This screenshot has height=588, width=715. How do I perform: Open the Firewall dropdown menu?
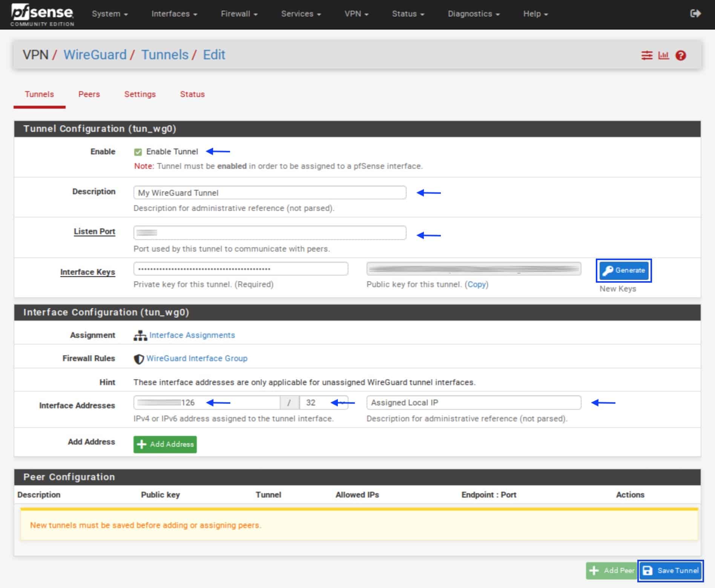click(x=239, y=14)
